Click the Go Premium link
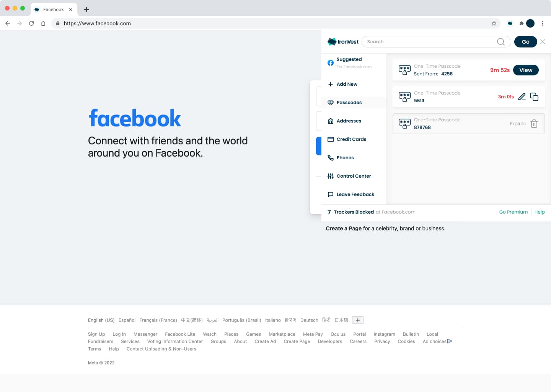The image size is (551, 392). [x=514, y=212]
